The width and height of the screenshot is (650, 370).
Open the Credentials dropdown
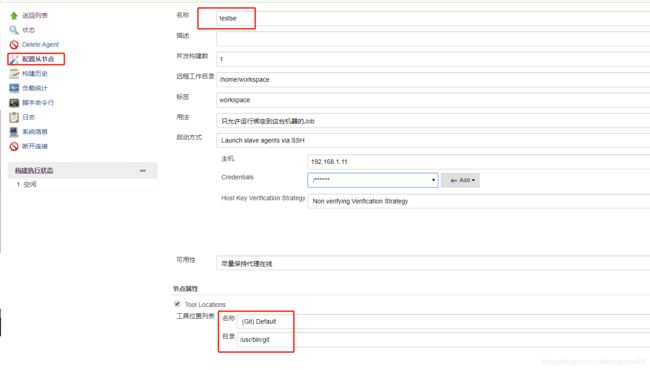coord(373,180)
